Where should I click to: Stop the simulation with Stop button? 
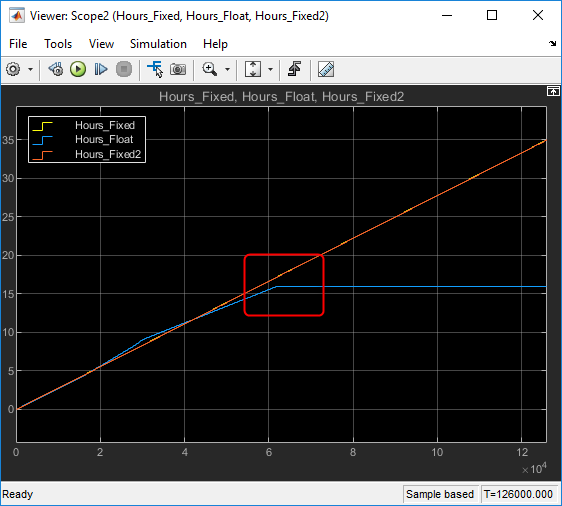click(x=124, y=69)
